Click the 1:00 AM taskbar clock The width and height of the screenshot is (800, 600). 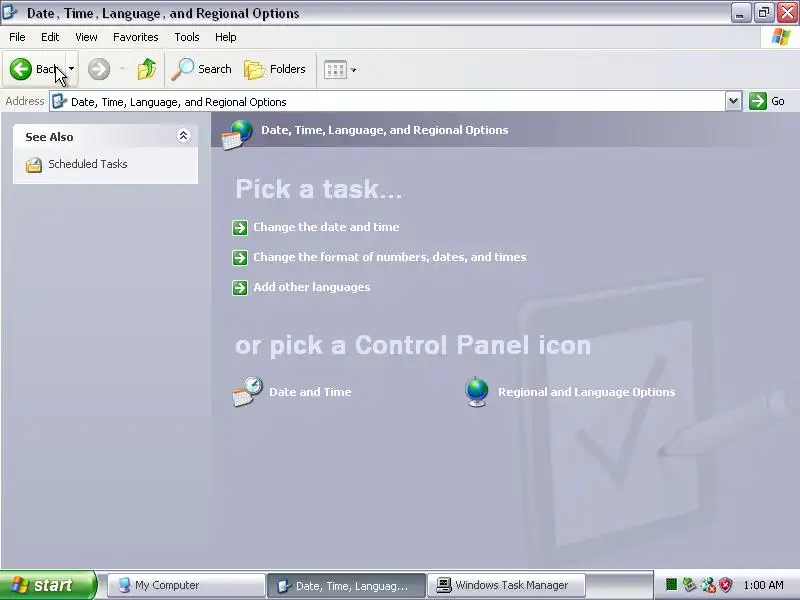tap(763, 585)
